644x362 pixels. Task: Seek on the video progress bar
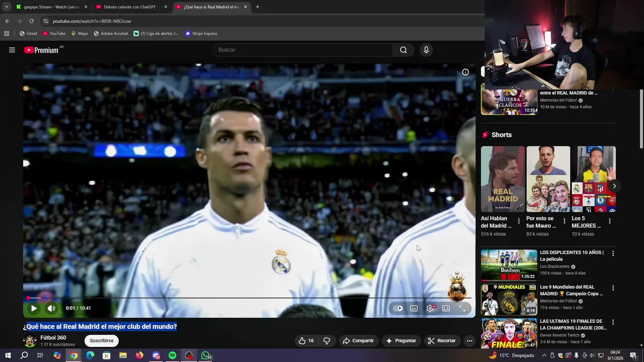click(249, 298)
